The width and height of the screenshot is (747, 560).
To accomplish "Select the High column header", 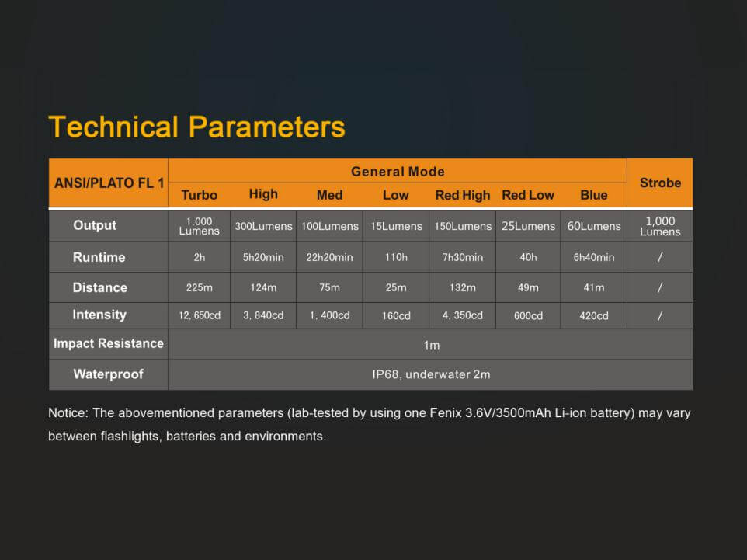I will 263,194.
